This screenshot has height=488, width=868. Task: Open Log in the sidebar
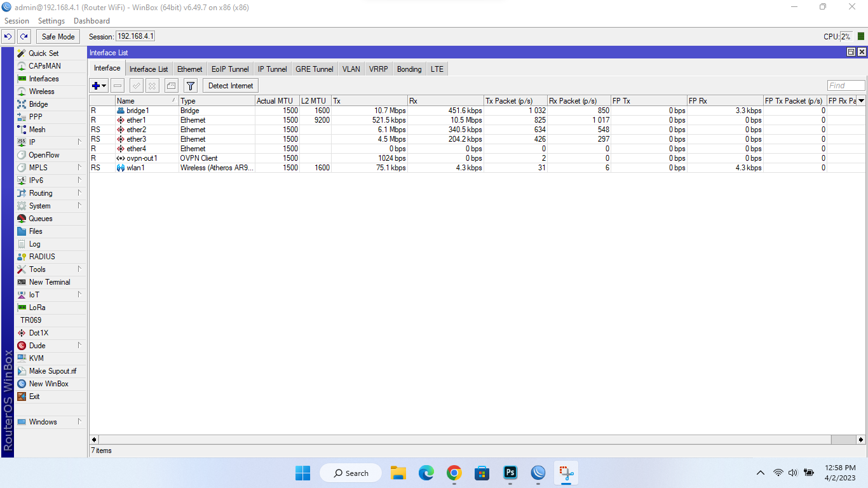[51, 244]
